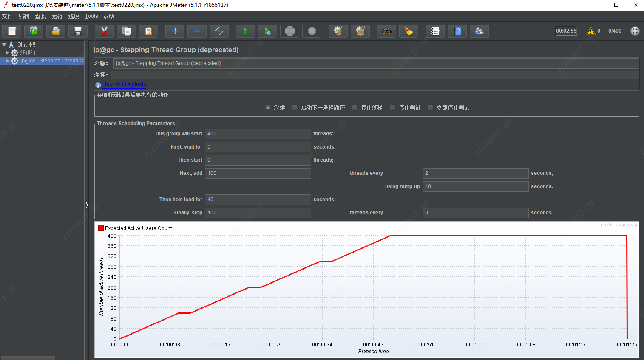644x360 pixels.
Task: Click the Then hold load for field
Action: point(258,200)
